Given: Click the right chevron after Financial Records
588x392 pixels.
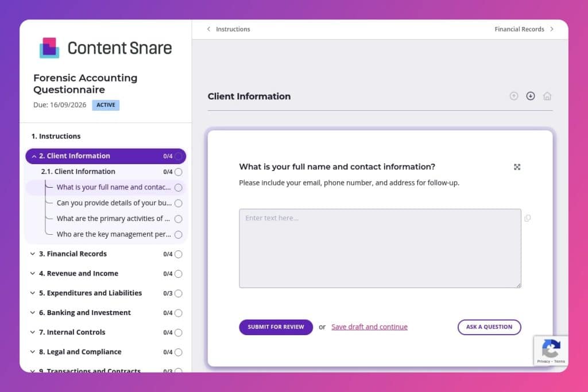Looking at the screenshot, I should (552, 29).
